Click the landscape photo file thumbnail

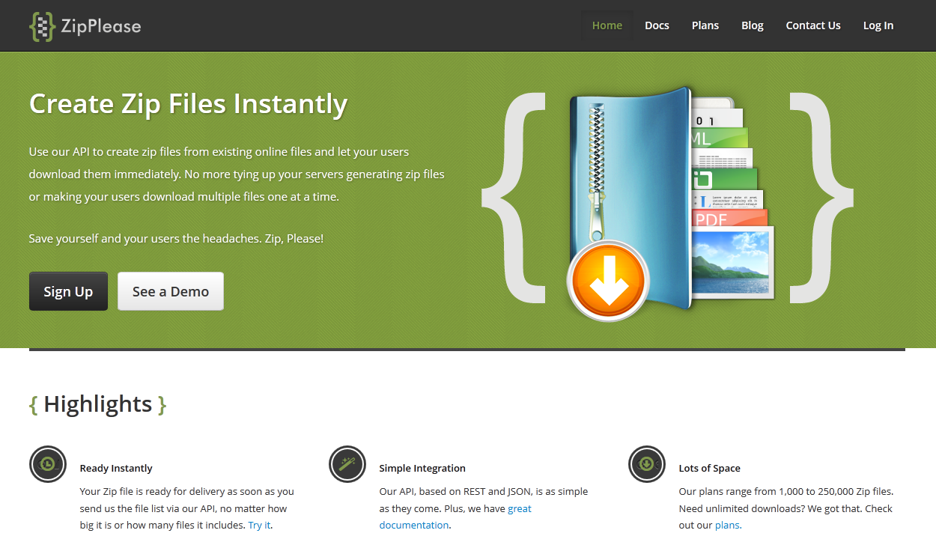[732, 263]
